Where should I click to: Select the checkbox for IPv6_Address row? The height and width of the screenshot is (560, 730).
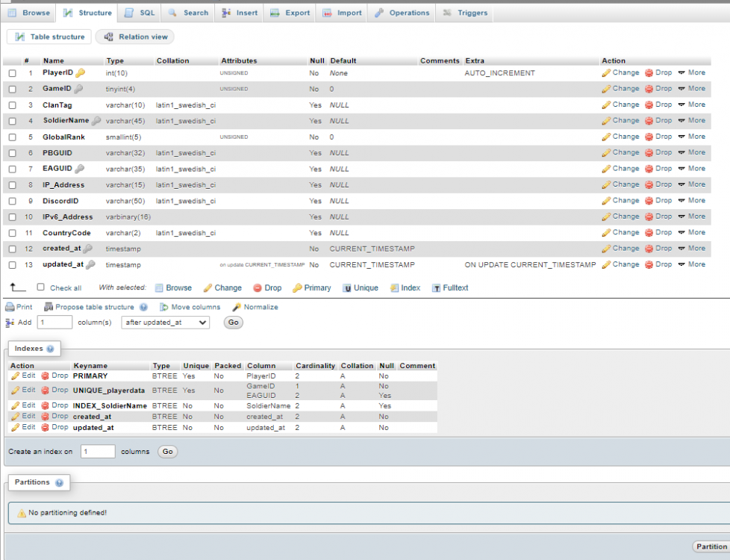click(12, 217)
